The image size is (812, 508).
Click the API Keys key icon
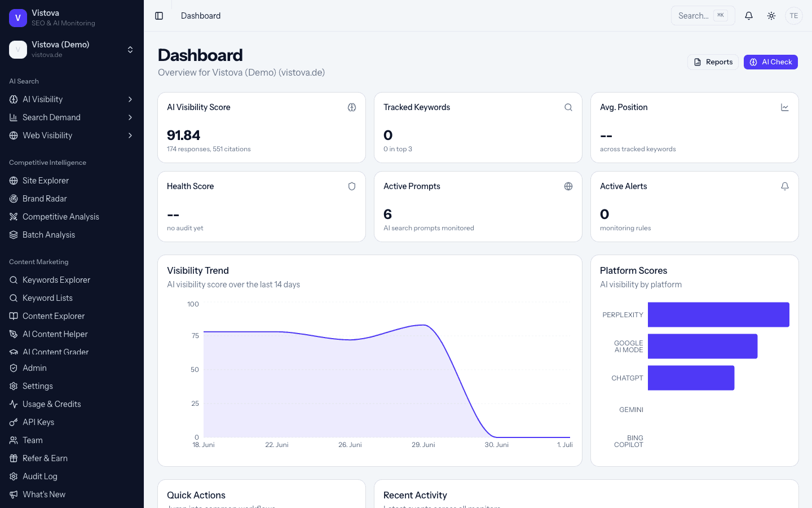(x=14, y=422)
